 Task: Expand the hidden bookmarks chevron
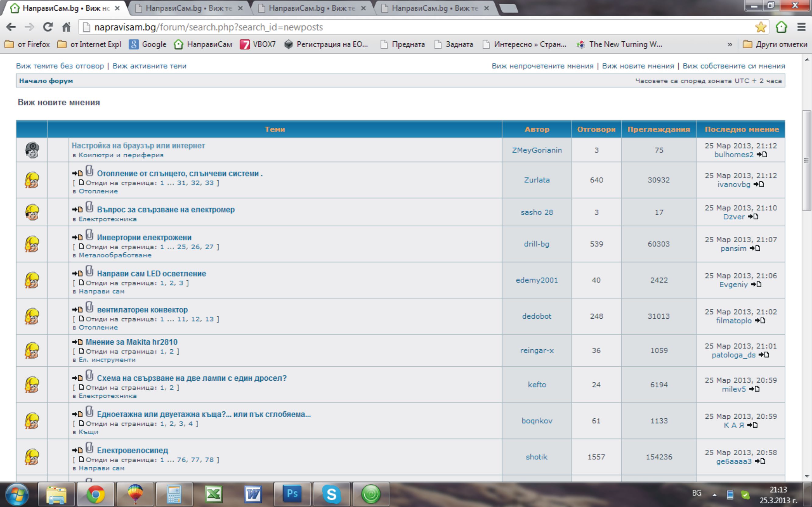[730, 44]
